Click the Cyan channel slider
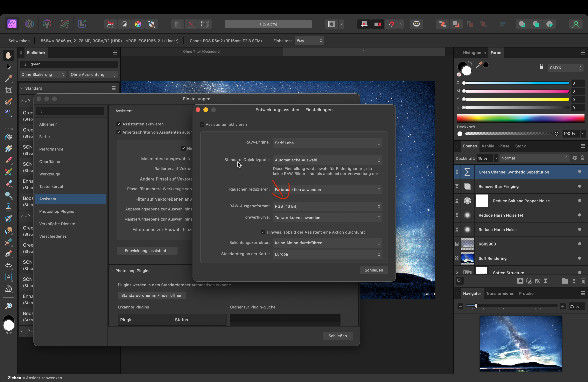Image resolution: width=588 pixels, height=382 pixels. click(516, 83)
